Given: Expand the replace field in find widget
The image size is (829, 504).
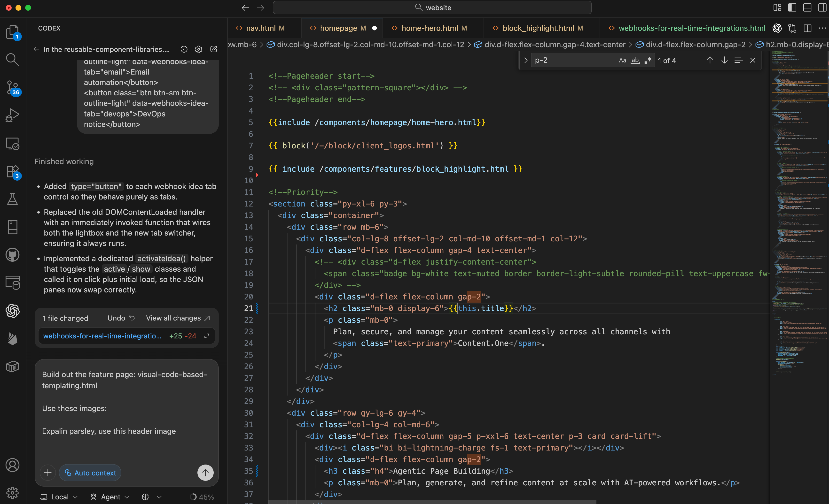Looking at the screenshot, I should click(x=525, y=60).
